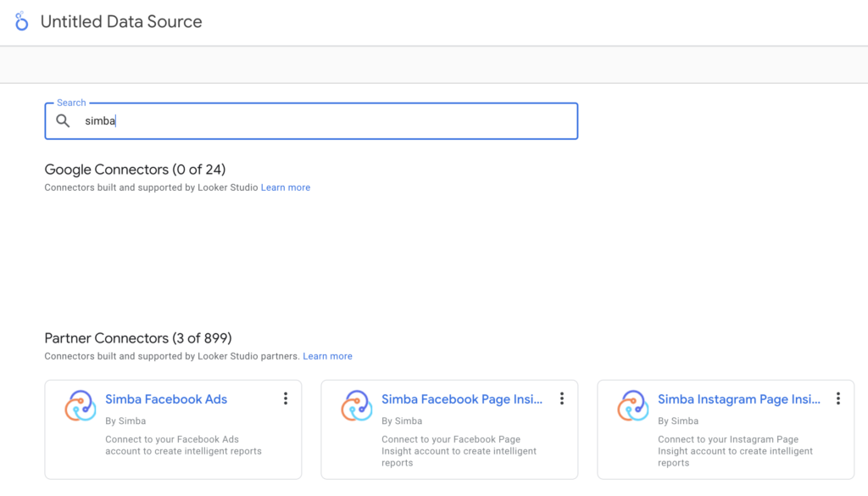Viewport: 868px width, 496px height.
Task: Expand three-dot menu on Facebook Page Insight card
Action: click(x=562, y=398)
